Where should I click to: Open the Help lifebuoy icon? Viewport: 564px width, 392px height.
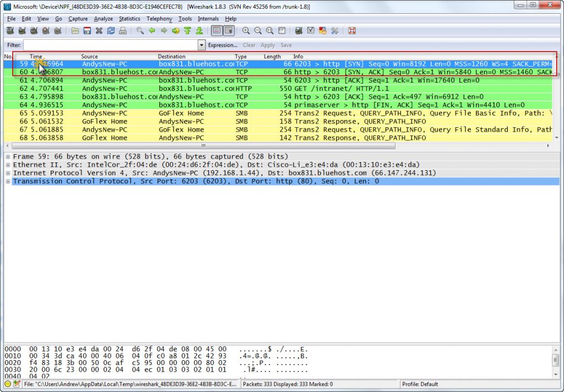coord(352,31)
